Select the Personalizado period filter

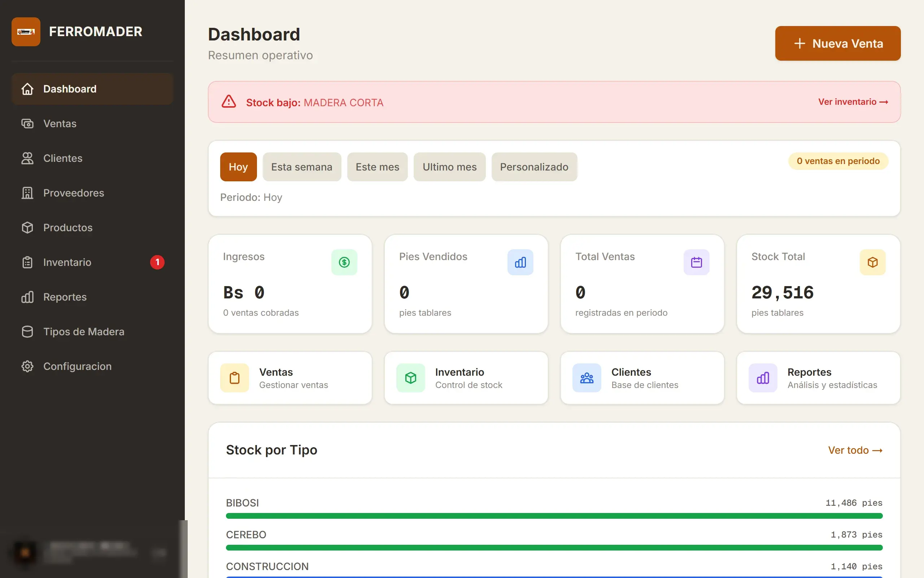click(534, 167)
